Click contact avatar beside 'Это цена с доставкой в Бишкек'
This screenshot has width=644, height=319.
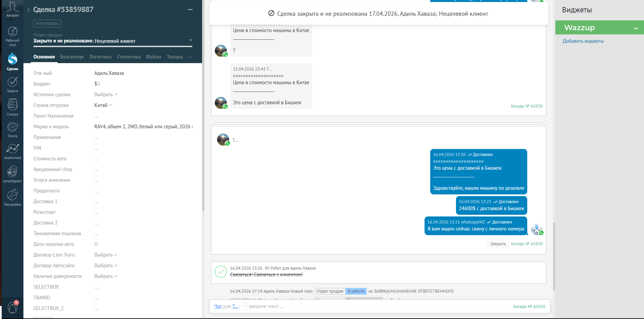tap(221, 103)
